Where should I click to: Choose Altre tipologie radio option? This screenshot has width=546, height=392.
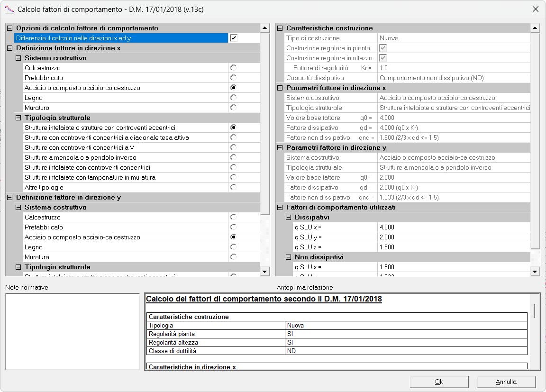tap(233, 187)
